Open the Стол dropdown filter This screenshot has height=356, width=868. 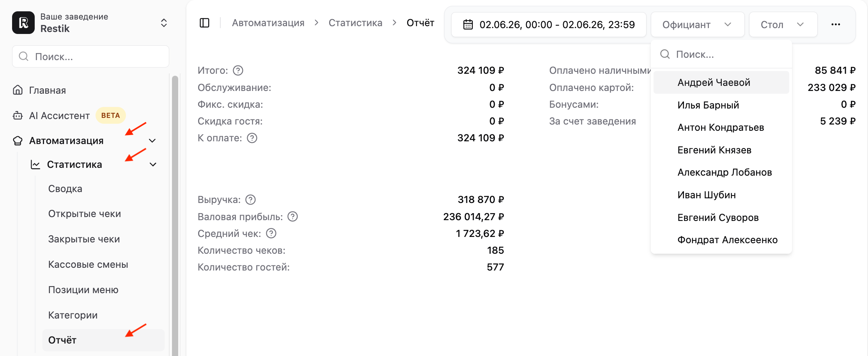tap(783, 25)
